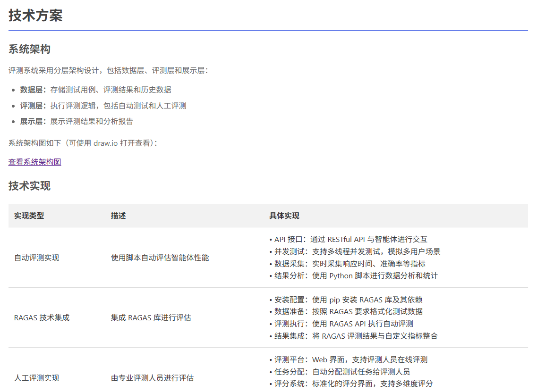Click the 安装配置 pip install line
Viewport: 537px width, 392px height.
tap(345, 300)
